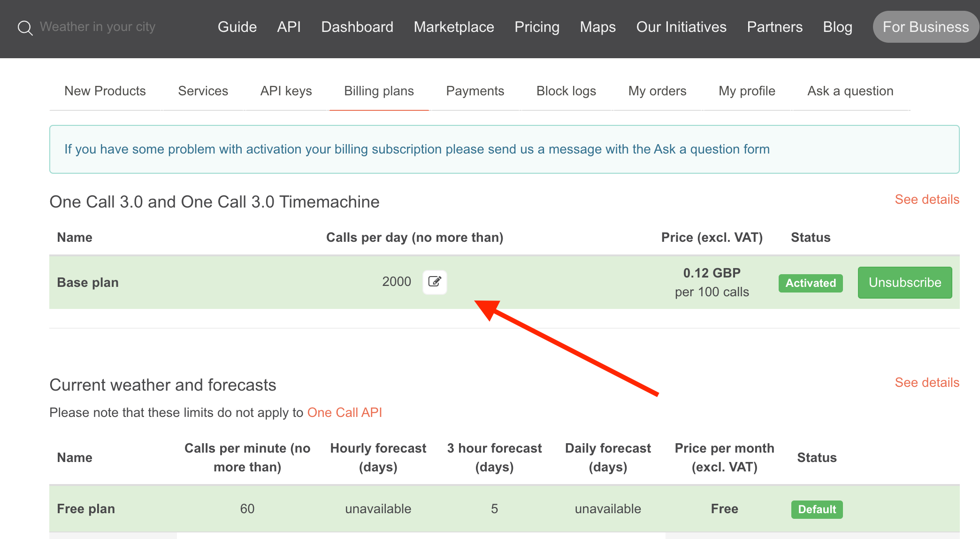
Task: Click See details for Current weather section
Action: point(926,383)
